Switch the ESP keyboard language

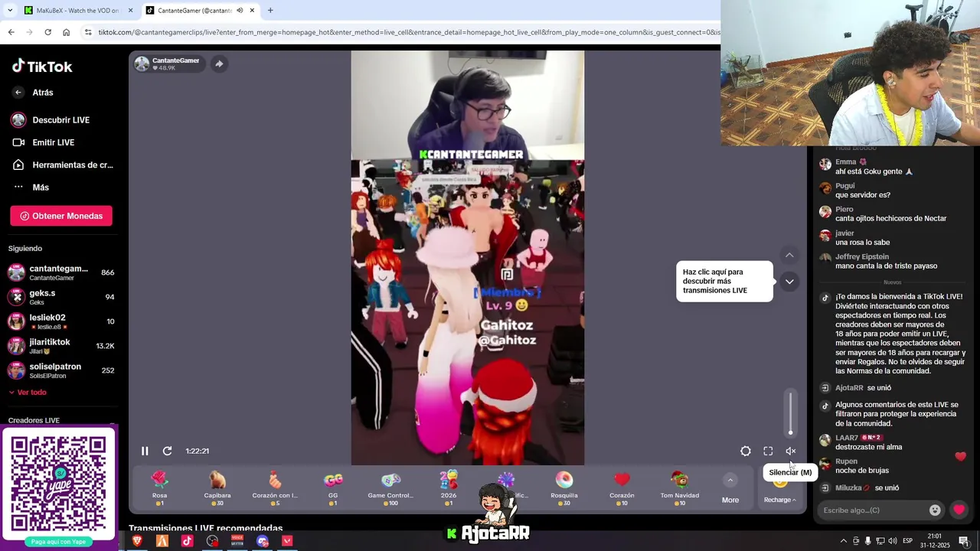(907, 541)
